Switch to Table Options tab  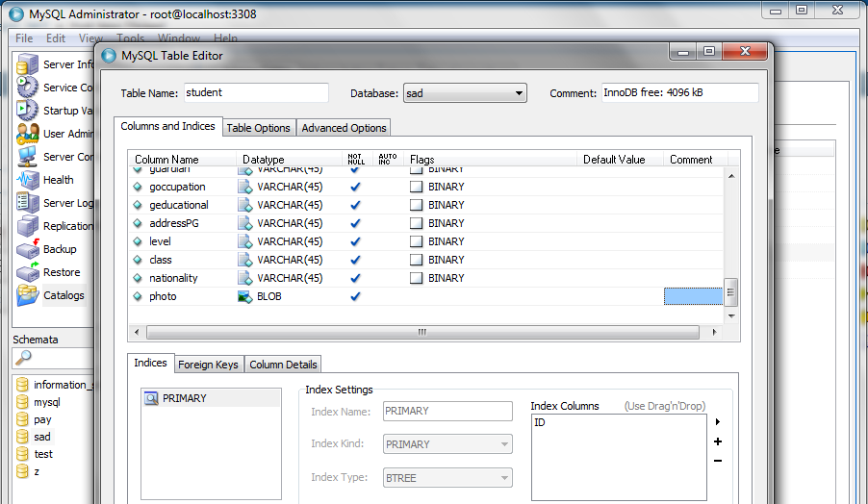coord(259,128)
